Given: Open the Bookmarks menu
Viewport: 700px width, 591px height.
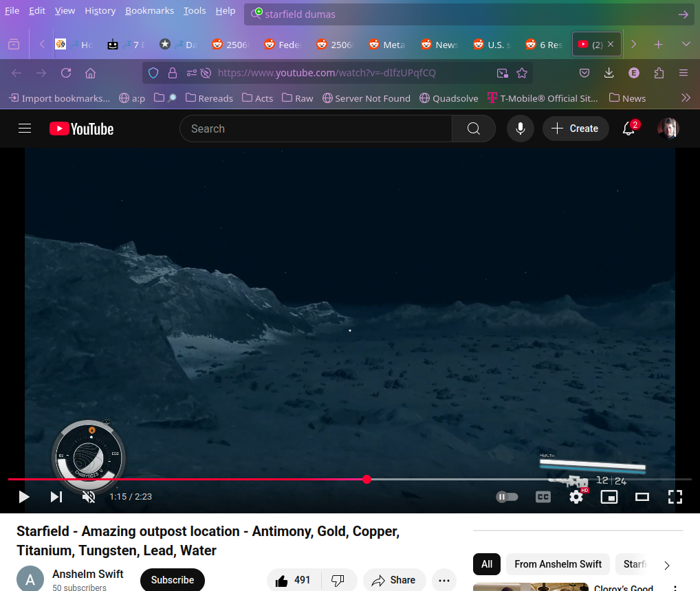Looking at the screenshot, I should pos(149,11).
